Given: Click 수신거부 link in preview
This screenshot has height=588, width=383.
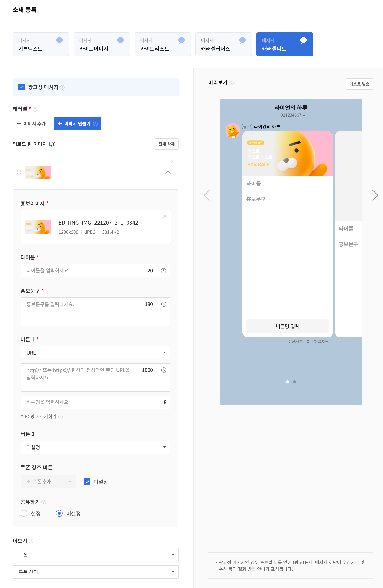Looking at the screenshot, I should point(295,342).
